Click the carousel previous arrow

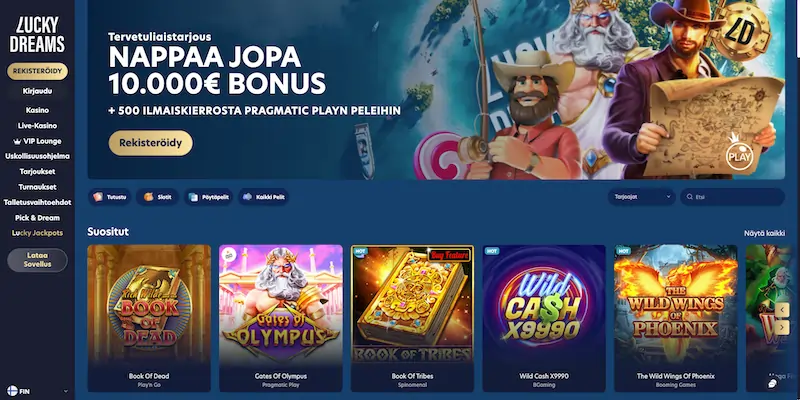tap(782, 309)
